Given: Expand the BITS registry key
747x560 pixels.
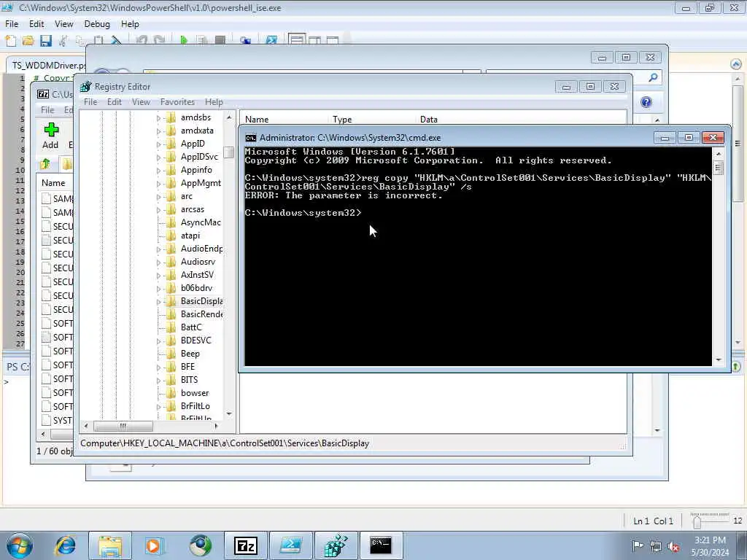Looking at the screenshot, I should (158, 380).
